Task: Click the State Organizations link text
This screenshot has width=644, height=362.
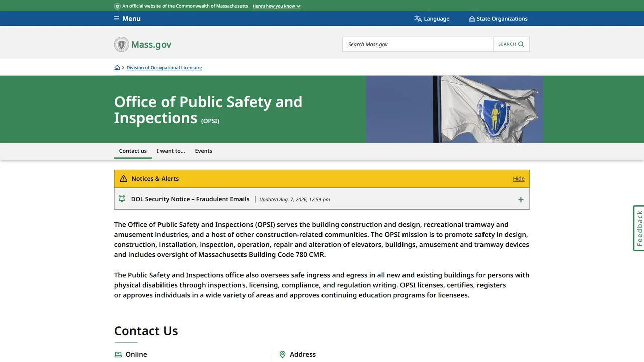Action: pyautogui.click(x=502, y=19)
